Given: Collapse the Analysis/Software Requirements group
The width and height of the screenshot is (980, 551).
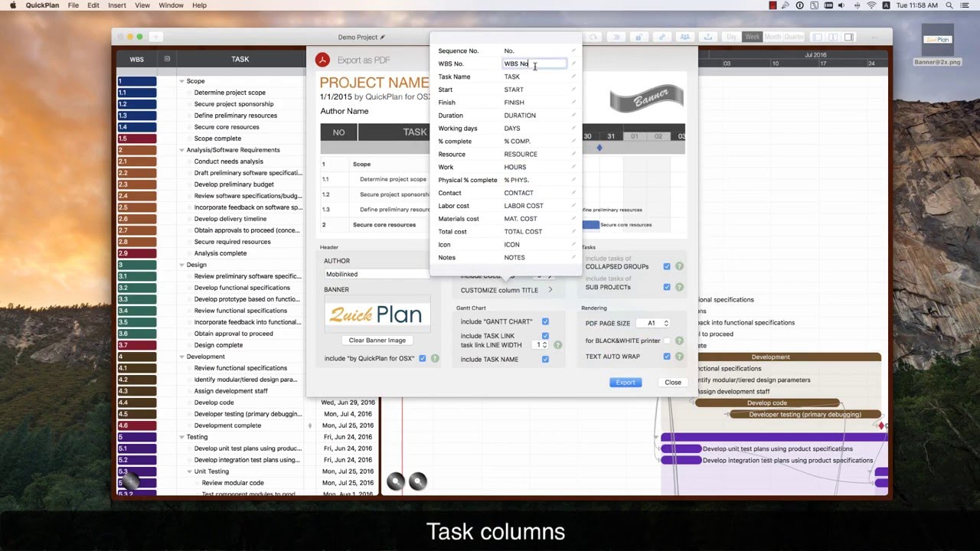Looking at the screenshot, I should pyautogui.click(x=181, y=150).
